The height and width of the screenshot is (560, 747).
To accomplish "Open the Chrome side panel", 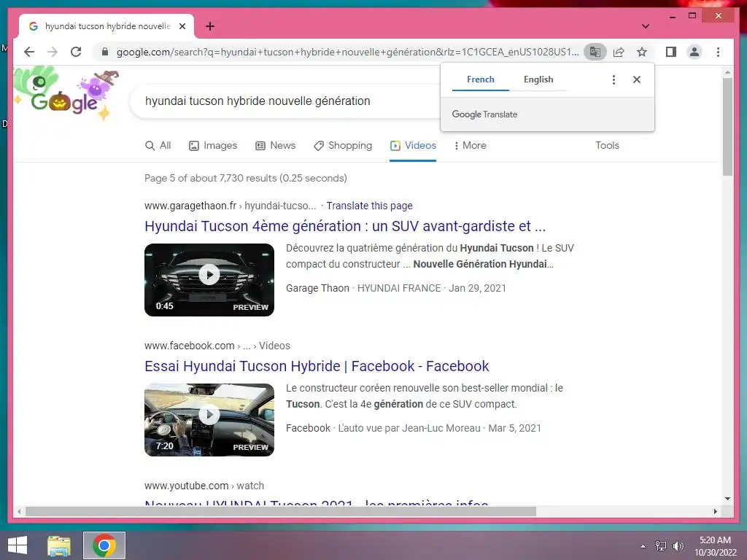I will [671, 52].
